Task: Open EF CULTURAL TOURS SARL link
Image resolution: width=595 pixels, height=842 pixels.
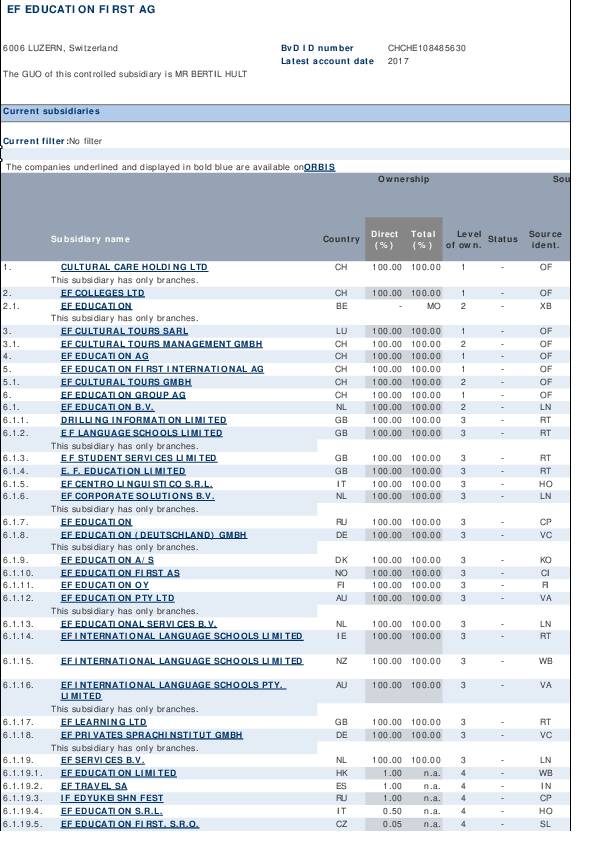Action: (x=125, y=331)
